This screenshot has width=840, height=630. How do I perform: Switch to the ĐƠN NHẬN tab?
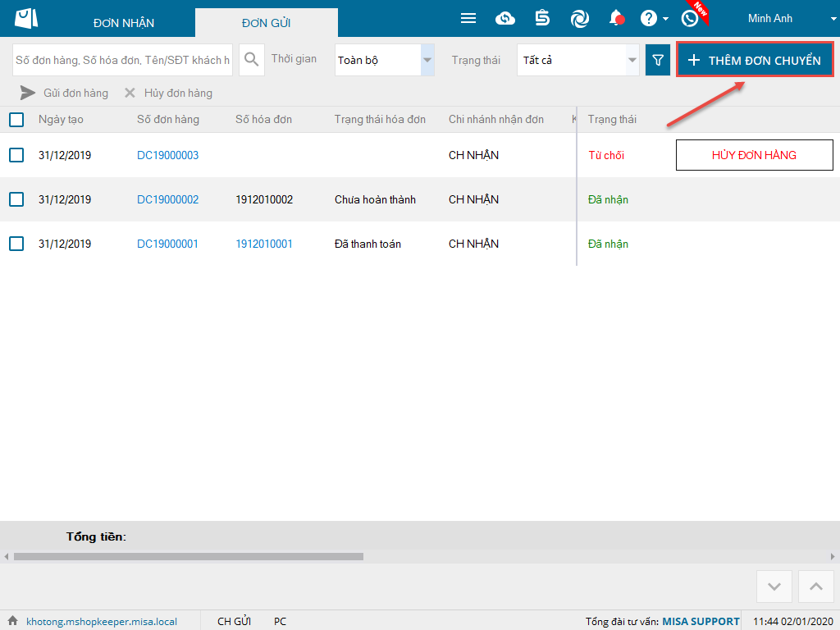(x=124, y=23)
